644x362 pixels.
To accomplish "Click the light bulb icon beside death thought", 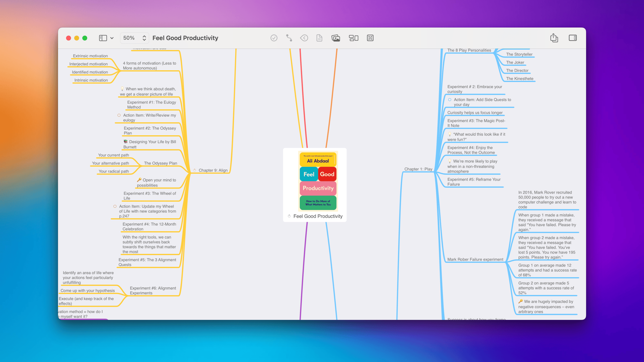I will click(x=122, y=89).
